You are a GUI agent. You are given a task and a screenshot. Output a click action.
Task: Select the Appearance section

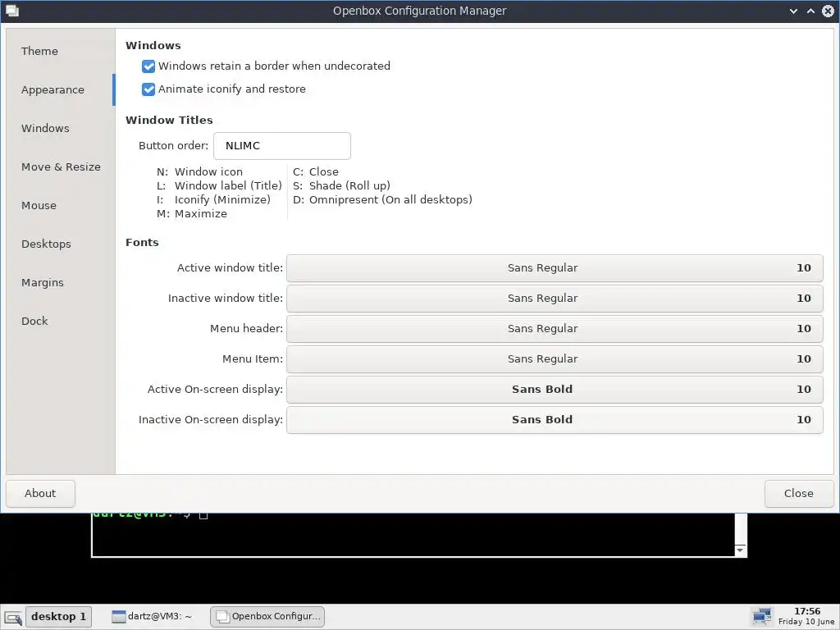pyautogui.click(x=61, y=89)
